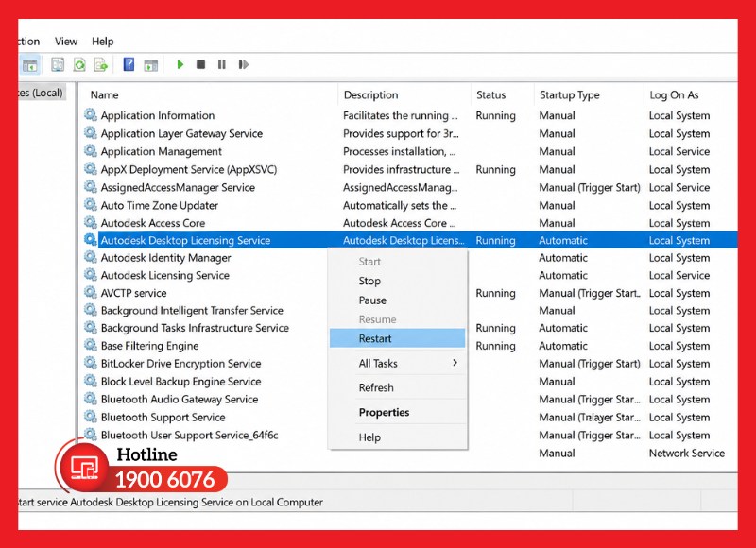The width and height of the screenshot is (756, 548).
Task: Open the Help menu in menu bar
Action: click(x=103, y=42)
